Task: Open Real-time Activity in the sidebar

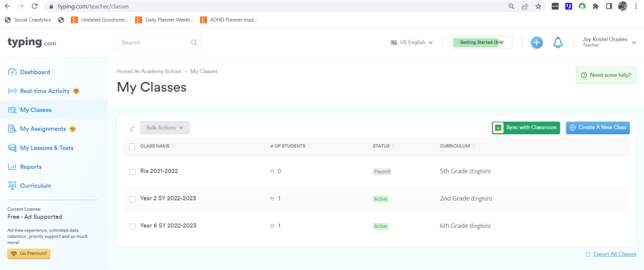Action: coord(44,91)
